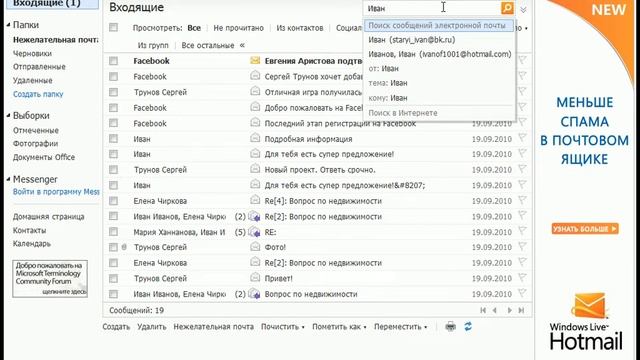Choose search option кому: Иван
Viewport: 640px width, 360px height.
[x=388, y=98]
